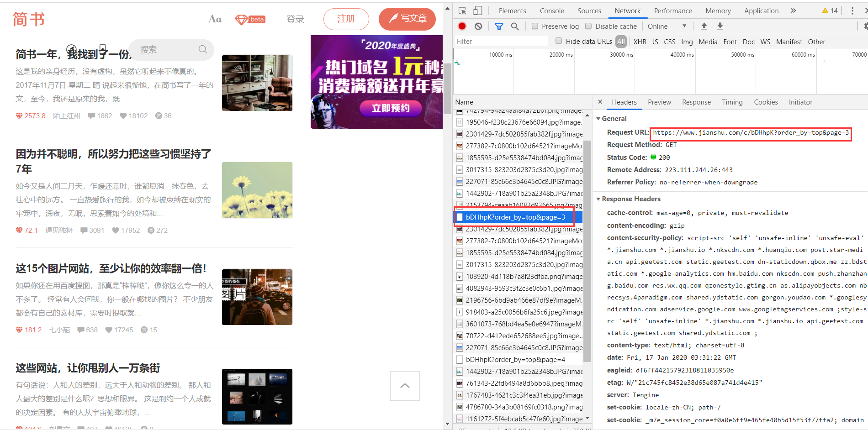Click the heart likes 18102 icon

pyautogui.click(x=123, y=115)
